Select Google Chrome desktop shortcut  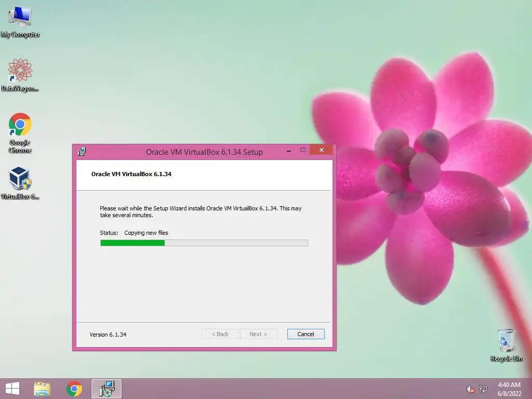[20, 132]
